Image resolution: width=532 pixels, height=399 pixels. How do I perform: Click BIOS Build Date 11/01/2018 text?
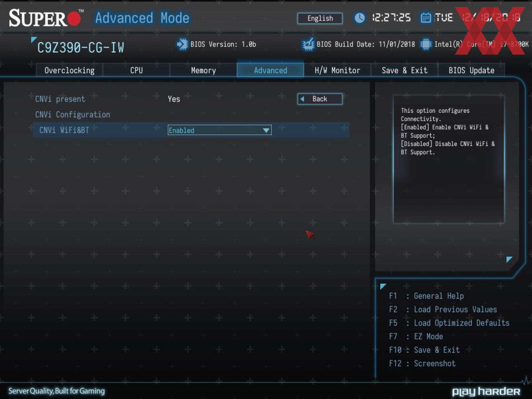[366, 44]
